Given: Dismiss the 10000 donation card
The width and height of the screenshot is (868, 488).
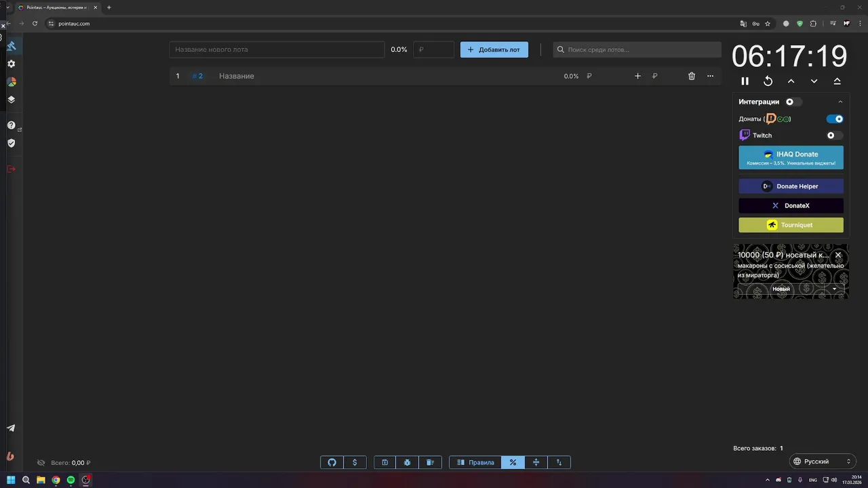Looking at the screenshot, I should [838, 255].
